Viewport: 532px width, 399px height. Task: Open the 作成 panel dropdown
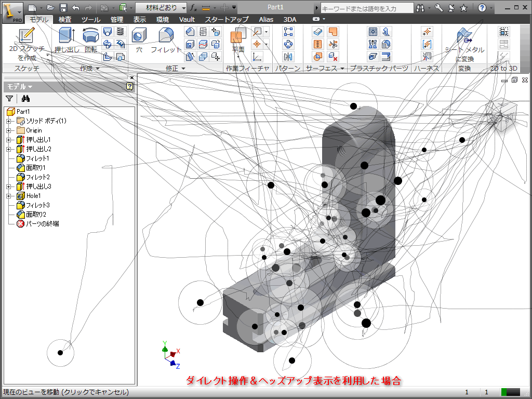click(90, 69)
